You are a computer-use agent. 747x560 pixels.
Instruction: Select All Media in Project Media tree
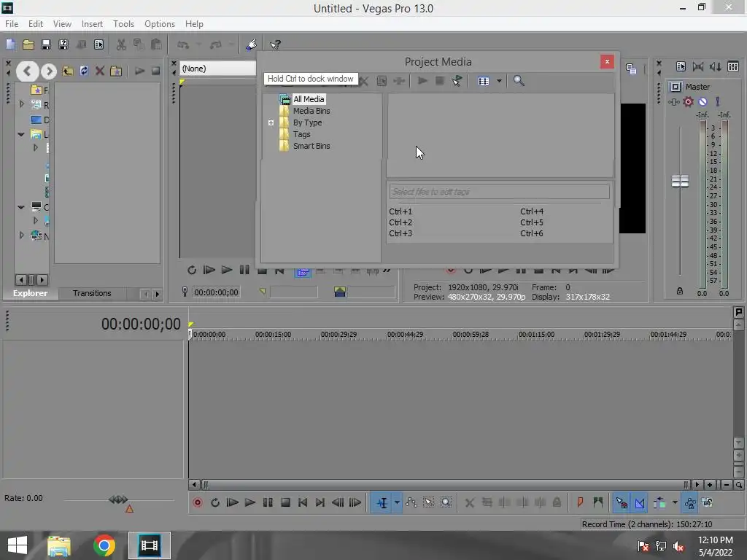(x=309, y=99)
